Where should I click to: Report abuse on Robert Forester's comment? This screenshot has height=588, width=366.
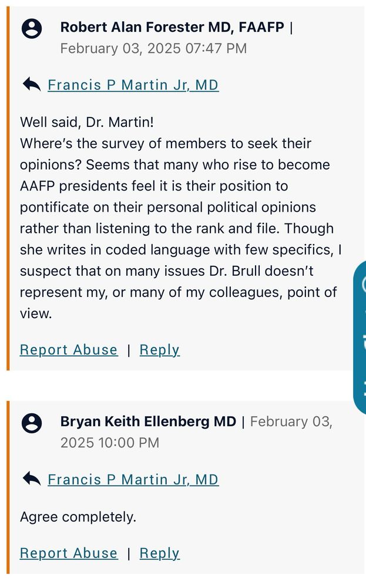click(x=69, y=350)
